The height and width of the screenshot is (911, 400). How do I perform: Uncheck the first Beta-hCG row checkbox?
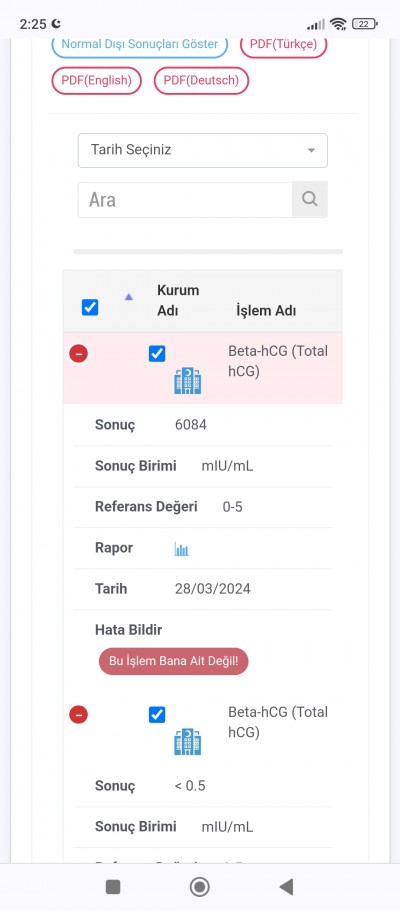(x=157, y=353)
